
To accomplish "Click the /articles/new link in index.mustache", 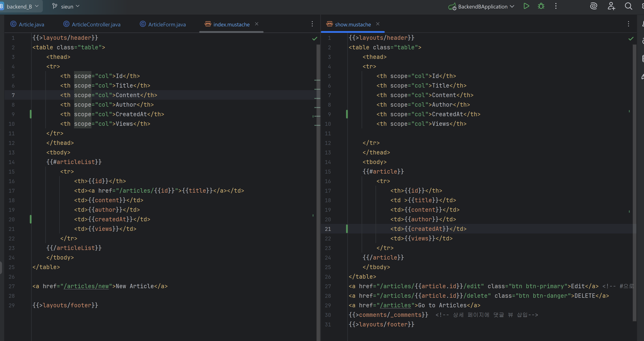I will click(86, 286).
